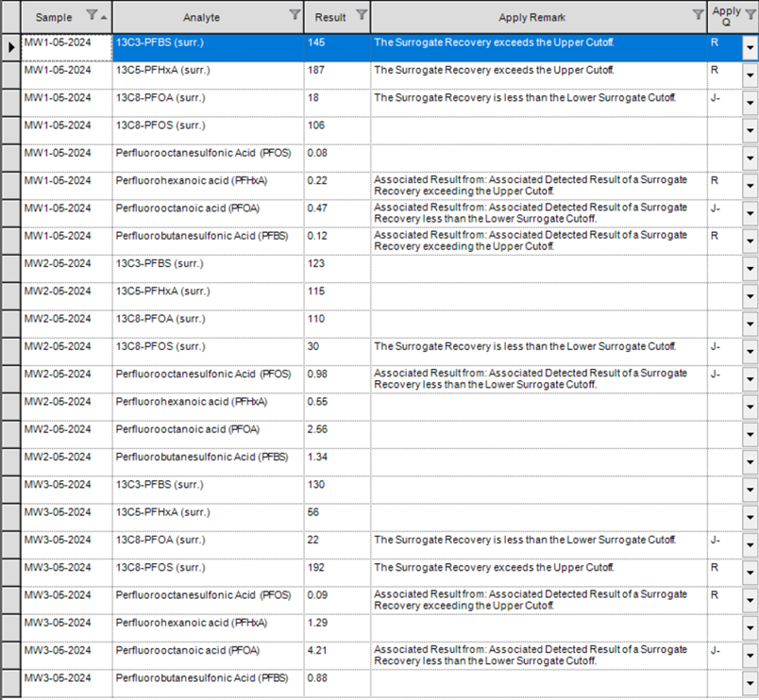Sort by clicking the Sample column header
The height and width of the screenshot is (700, 759).
[54, 16]
